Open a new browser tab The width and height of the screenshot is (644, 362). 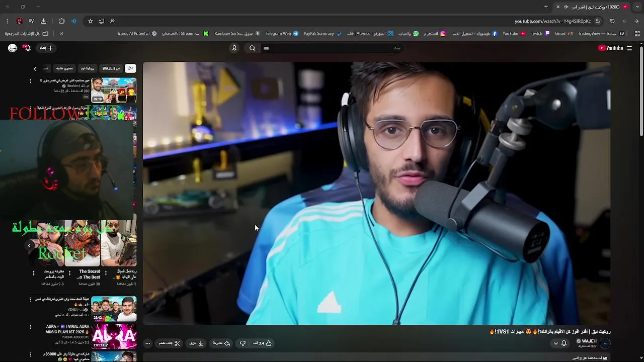click(546, 7)
